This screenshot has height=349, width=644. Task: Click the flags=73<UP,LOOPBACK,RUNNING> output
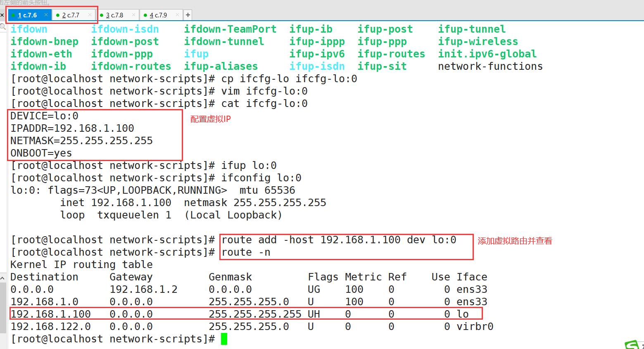[x=137, y=190]
